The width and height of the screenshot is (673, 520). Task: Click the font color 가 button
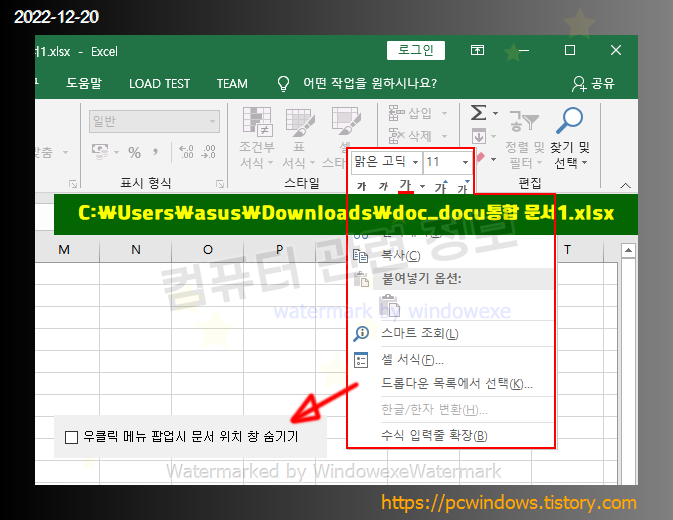point(406,185)
